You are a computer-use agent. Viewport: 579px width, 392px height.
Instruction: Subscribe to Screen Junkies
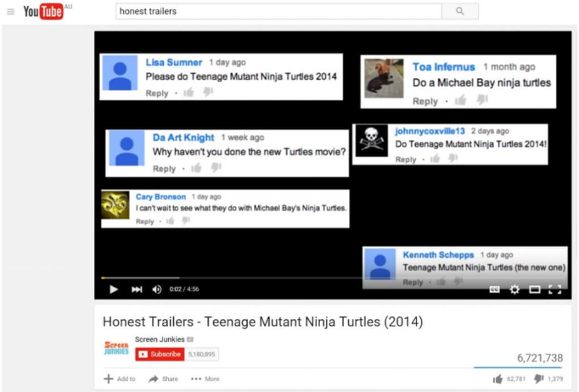pos(160,354)
